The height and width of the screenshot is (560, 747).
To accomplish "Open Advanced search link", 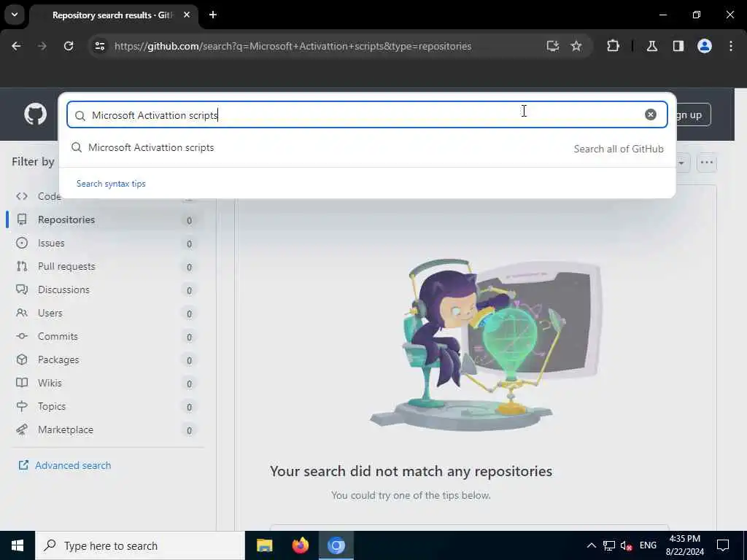I will coord(64,465).
